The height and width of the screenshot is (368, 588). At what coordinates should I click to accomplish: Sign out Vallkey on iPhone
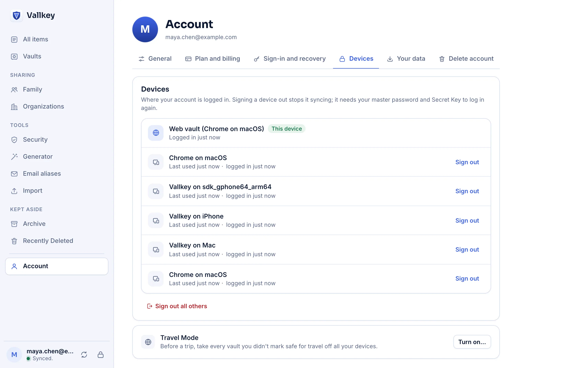[x=467, y=221]
